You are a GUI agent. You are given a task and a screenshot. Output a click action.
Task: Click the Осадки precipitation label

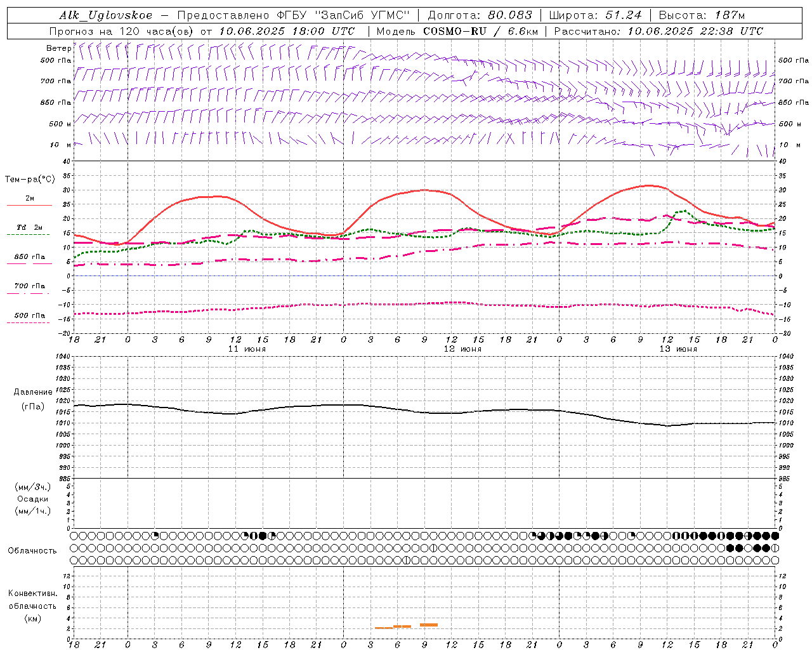click(32, 499)
